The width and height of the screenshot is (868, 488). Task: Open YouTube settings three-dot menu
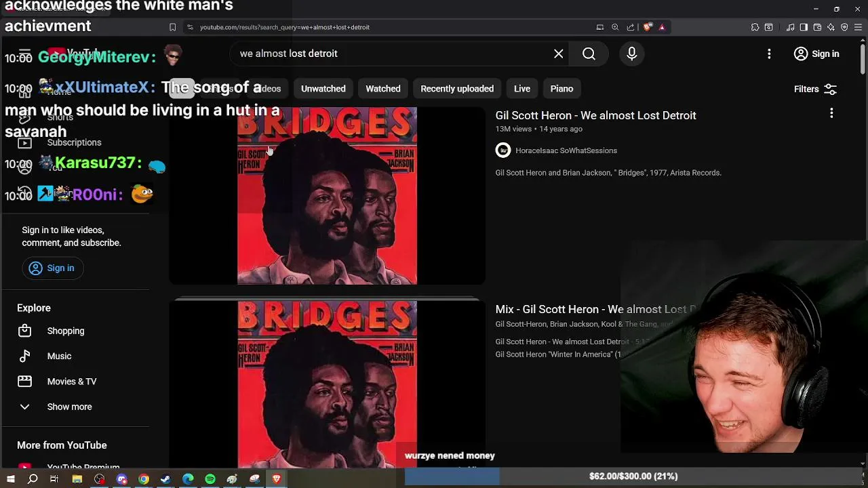pyautogui.click(x=769, y=54)
